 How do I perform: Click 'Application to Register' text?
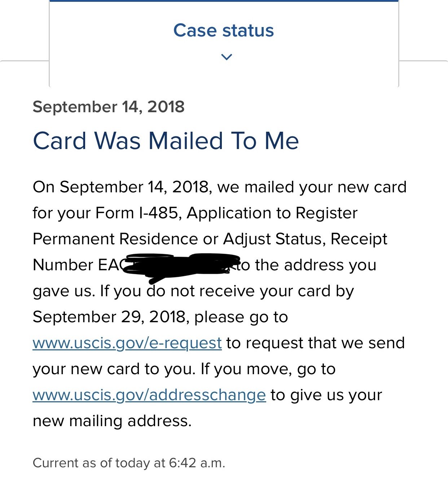coord(272,213)
